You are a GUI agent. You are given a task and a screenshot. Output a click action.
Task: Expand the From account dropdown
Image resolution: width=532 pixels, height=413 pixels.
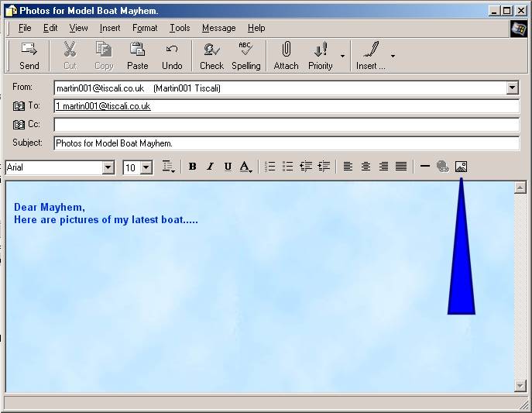[512, 88]
